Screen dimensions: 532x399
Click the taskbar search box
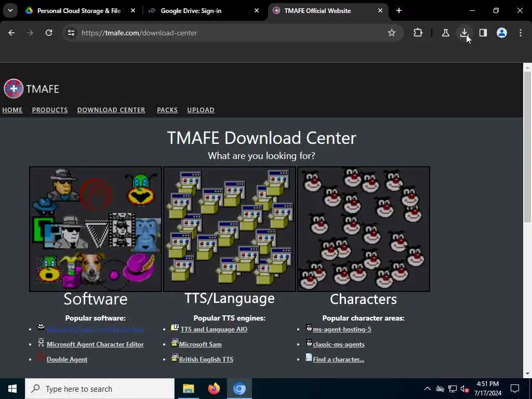pyautogui.click(x=100, y=389)
